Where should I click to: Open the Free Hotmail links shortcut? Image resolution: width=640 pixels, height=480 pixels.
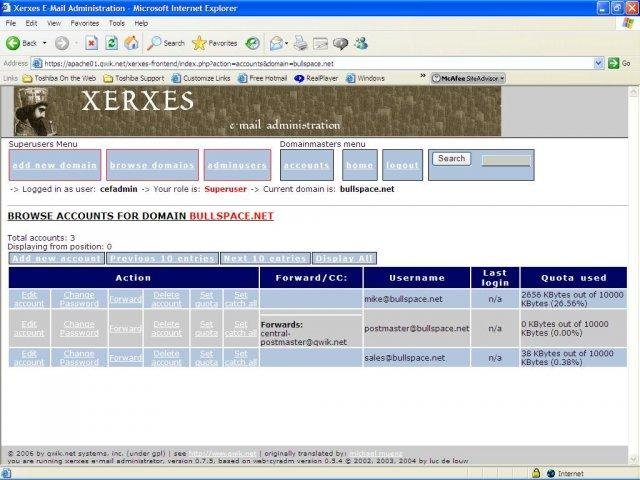(x=262, y=78)
